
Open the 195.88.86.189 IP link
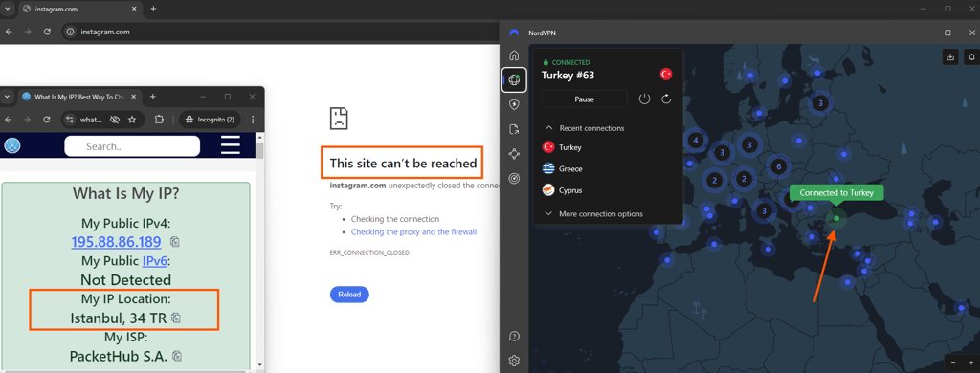click(116, 242)
